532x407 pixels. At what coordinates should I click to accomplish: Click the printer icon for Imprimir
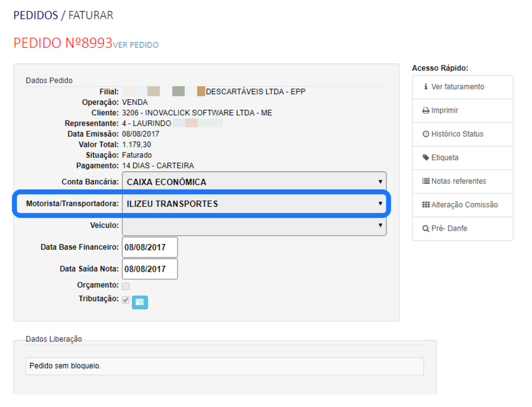(426, 111)
